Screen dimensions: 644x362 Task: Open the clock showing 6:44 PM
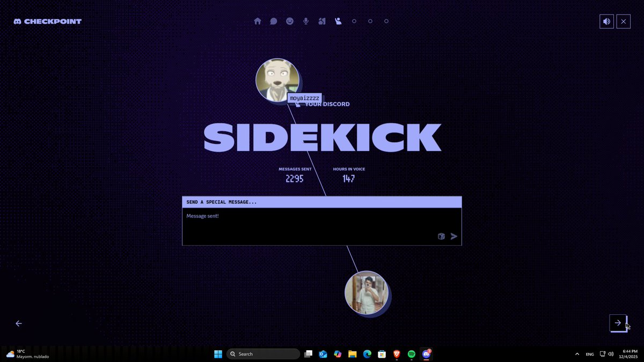[x=630, y=354]
